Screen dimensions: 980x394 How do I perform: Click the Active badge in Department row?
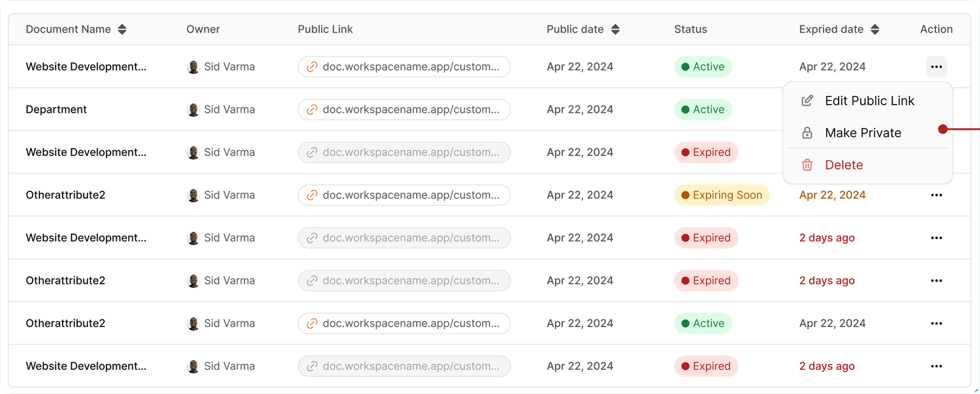coord(703,109)
